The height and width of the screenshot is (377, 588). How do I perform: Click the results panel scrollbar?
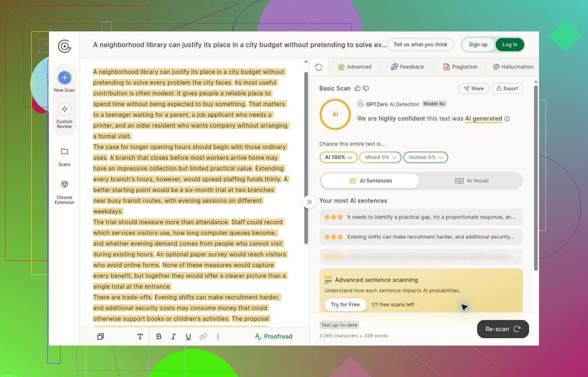pyautogui.click(x=536, y=178)
